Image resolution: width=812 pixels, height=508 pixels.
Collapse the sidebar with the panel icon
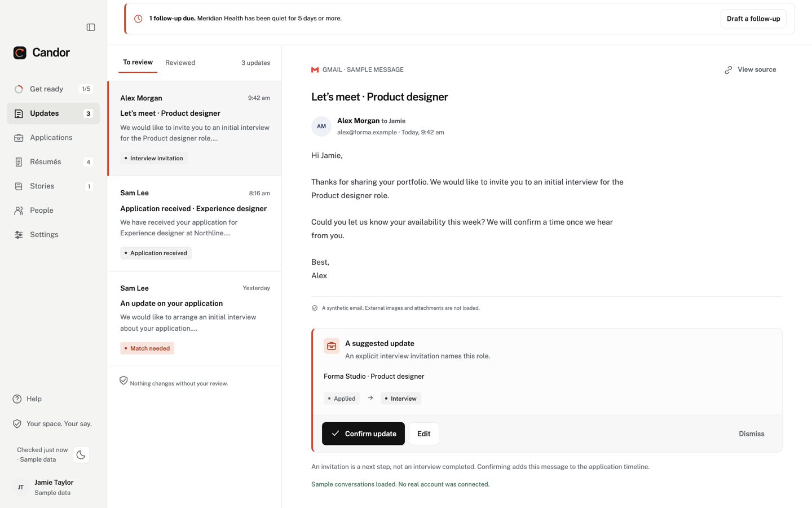click(x=91, y=27)
